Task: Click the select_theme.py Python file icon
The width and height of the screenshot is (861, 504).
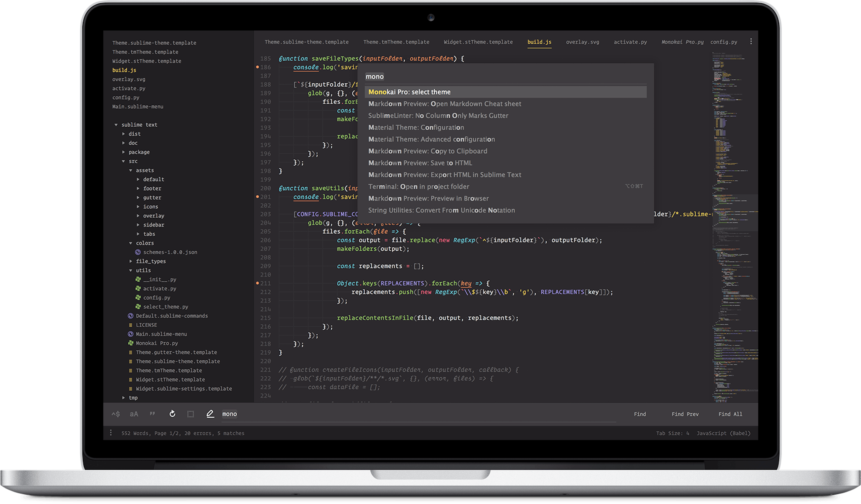Action: click(138, 306)
